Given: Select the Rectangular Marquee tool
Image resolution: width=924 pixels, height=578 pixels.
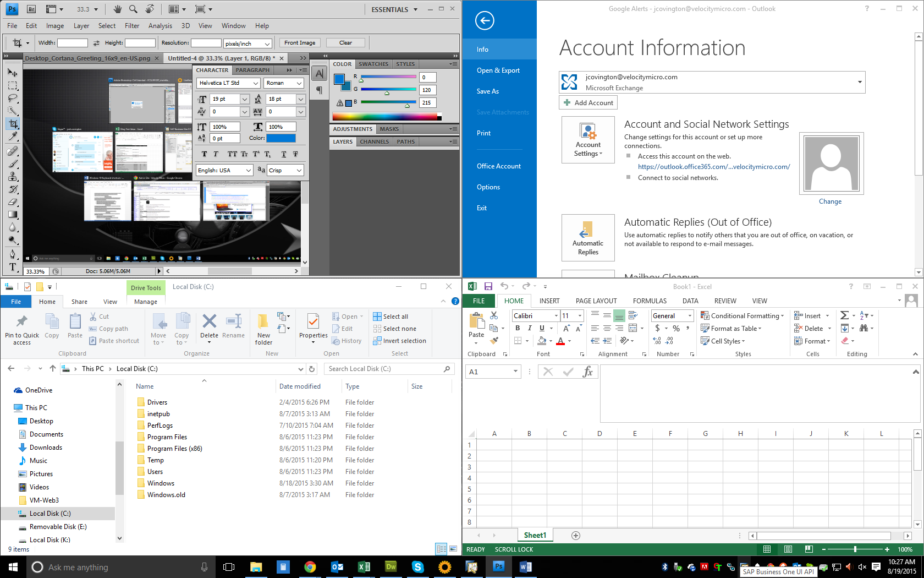Looking at the screenshot, I should [13, 86].
